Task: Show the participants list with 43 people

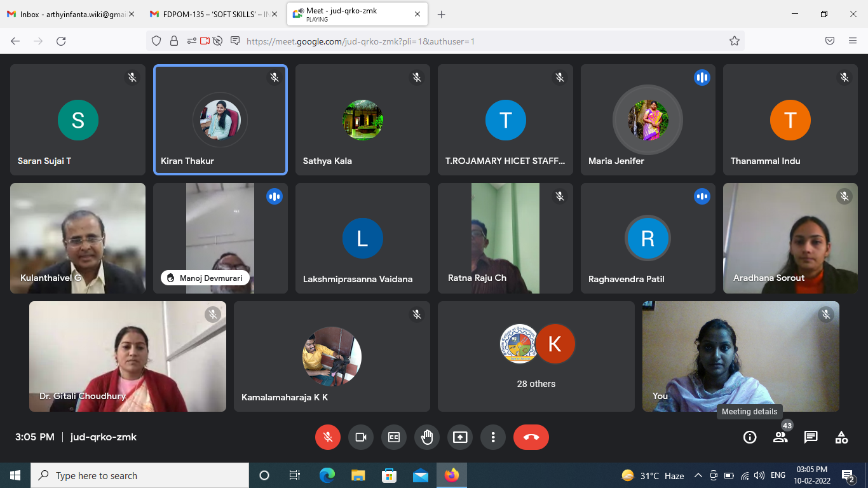Action: (x=780, y=437)
